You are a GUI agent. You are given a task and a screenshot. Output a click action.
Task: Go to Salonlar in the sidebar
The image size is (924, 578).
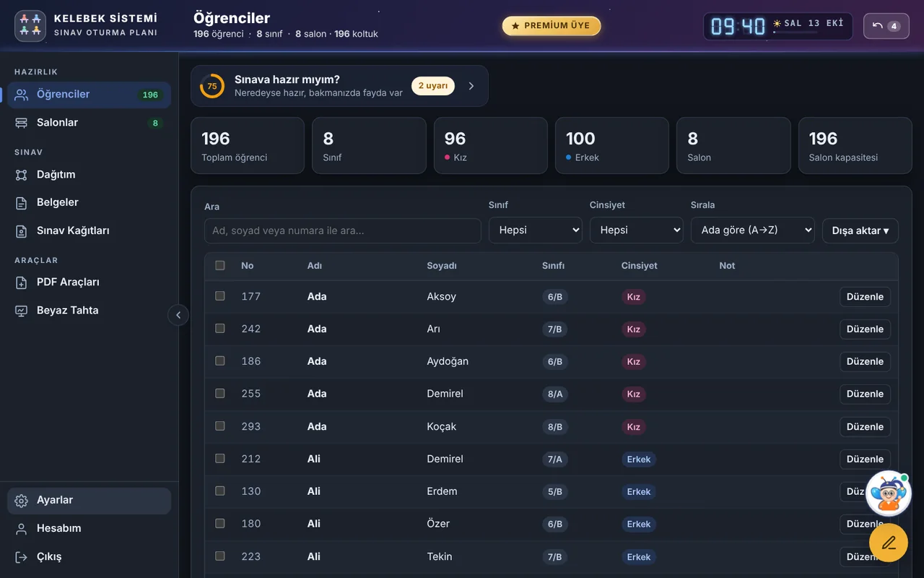pos(89,123)
